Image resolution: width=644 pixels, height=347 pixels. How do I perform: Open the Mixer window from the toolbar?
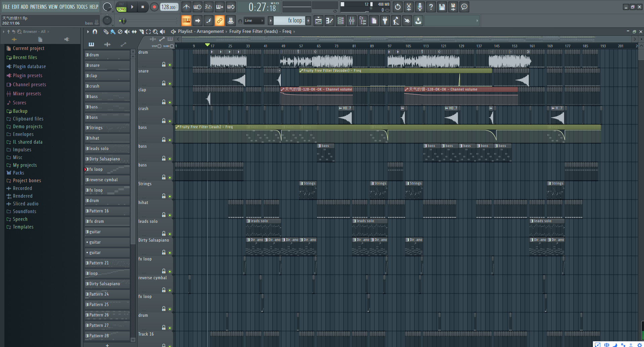[x=352, y=21]
